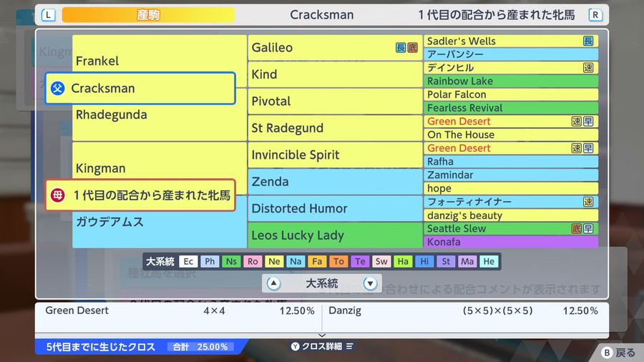Select the Kind pedigree cell
The width and height of the screenshot is (644, 362).
[x=335, y=74]
